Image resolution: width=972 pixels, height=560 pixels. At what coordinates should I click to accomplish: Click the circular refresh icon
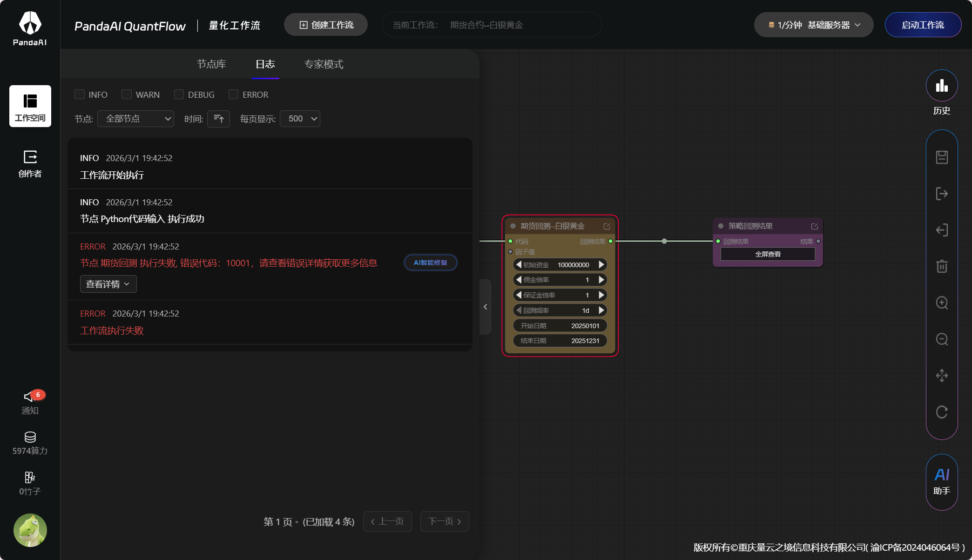(x=942, y=412)
